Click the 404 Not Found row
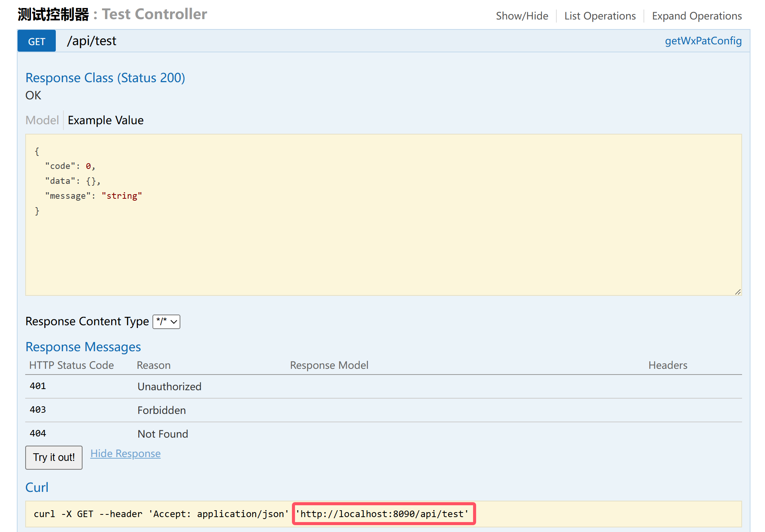Image resolution: width=765 pixels, height=532 pixels. tap(162, 434)
